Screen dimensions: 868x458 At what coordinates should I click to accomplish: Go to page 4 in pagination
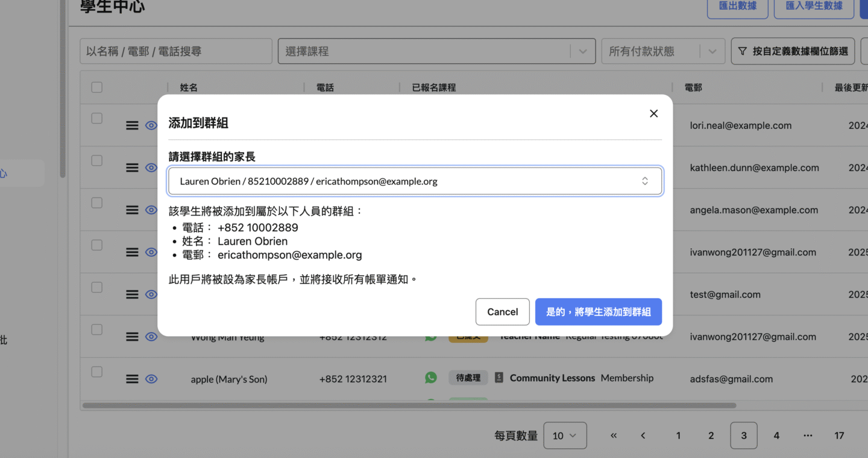click(x=776, y=436)
